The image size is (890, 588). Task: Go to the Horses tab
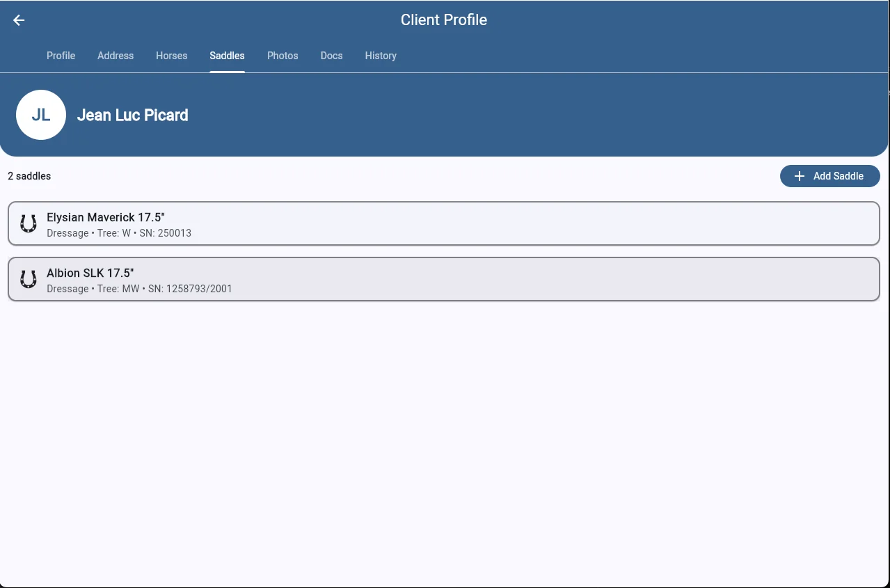tap(171, 56)
